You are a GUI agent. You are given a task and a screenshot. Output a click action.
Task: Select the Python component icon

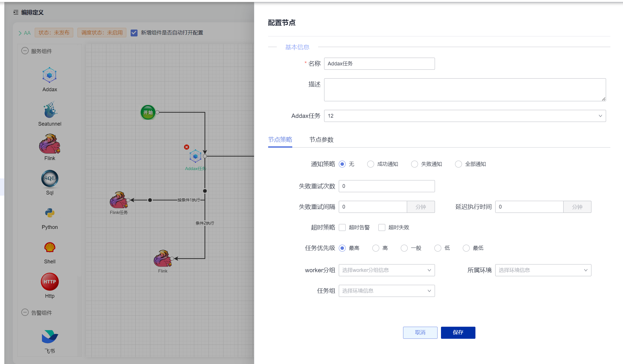[50, 213]
